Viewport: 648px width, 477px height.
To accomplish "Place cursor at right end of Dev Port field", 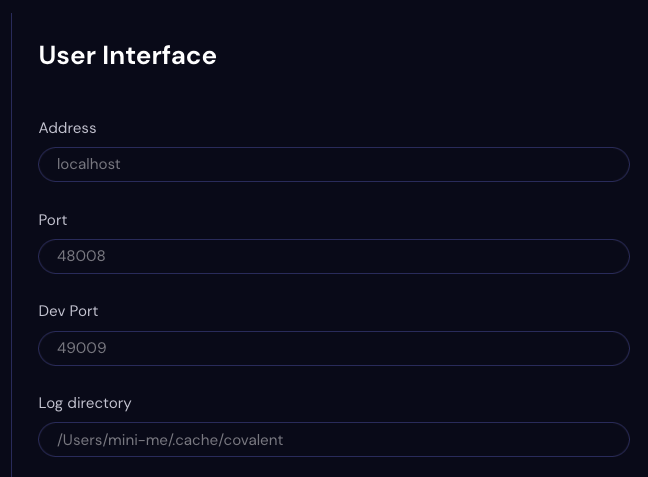I will point(612,348).
